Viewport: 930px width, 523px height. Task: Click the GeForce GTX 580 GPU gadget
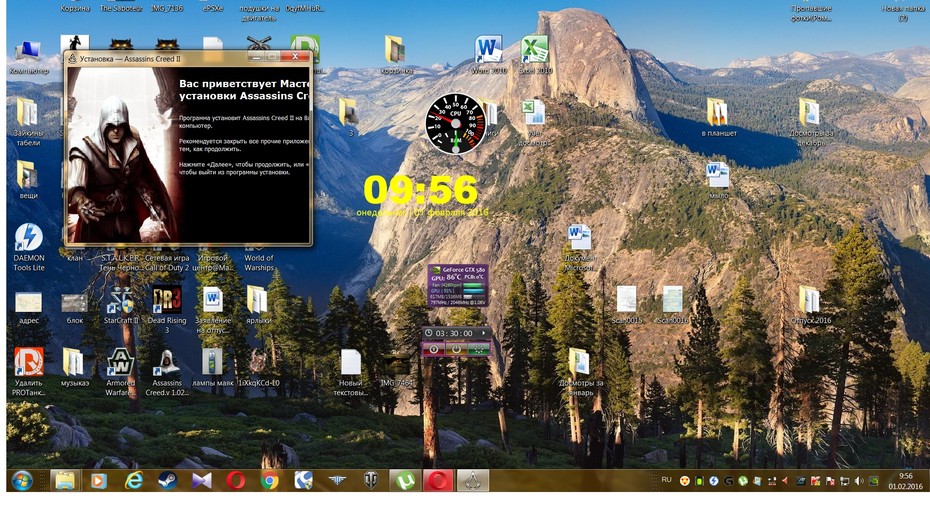click(x=458, y=285)
